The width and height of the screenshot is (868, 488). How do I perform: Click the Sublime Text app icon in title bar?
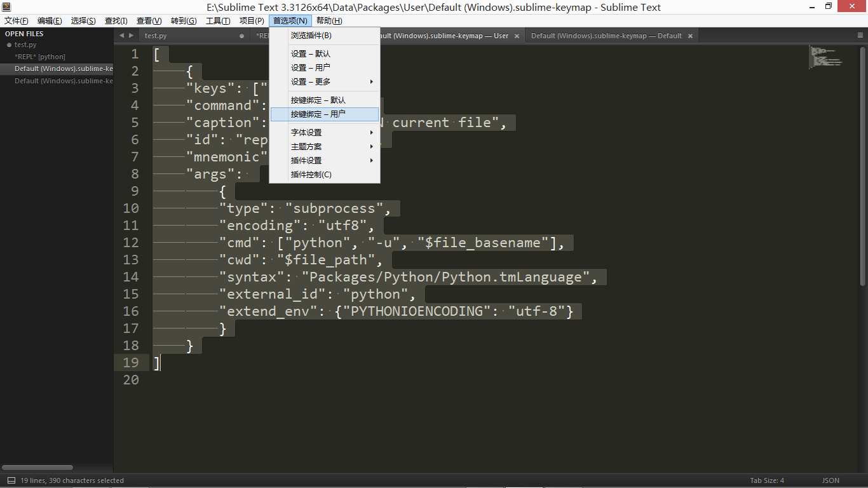tap(6, 7)
